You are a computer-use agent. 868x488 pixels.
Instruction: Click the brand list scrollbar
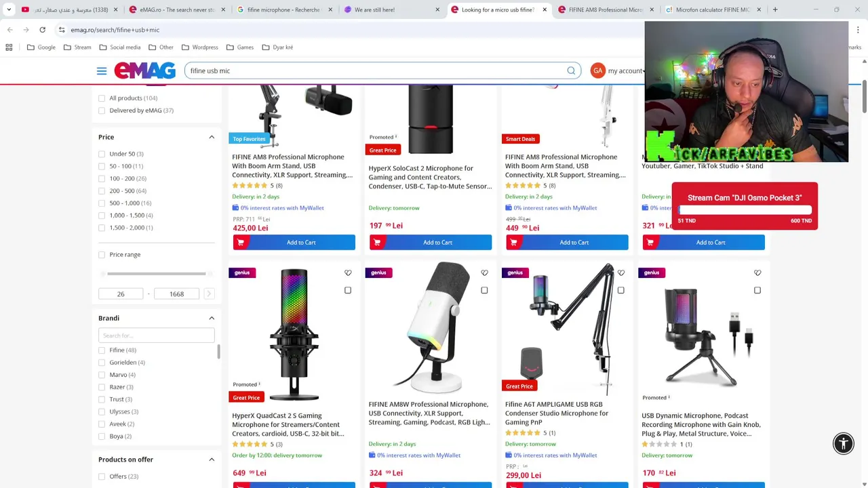(x=218, y=352)
